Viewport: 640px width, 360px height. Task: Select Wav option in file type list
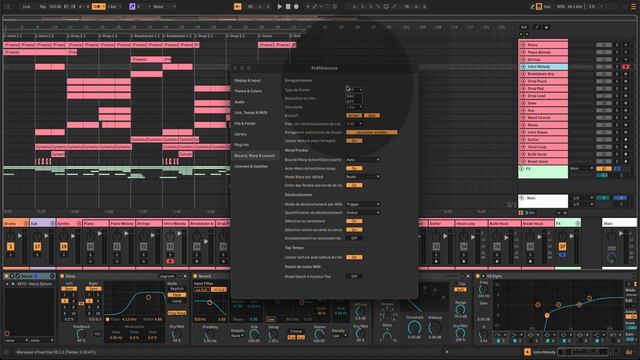[x=353, y=96]
